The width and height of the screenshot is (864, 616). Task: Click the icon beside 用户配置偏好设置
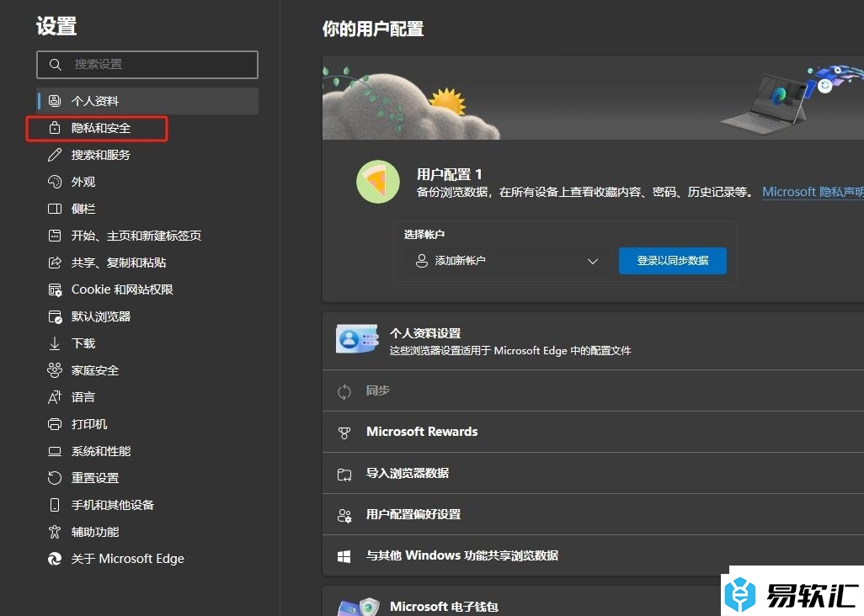pyautogui.click(x=344, y=515)
